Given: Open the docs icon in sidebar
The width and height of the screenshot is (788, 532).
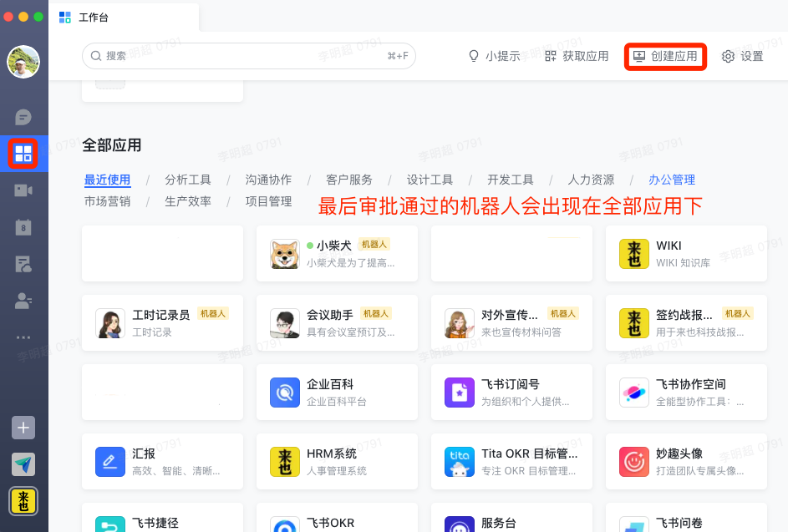Looking at the screenshot, I should point(23,264).
